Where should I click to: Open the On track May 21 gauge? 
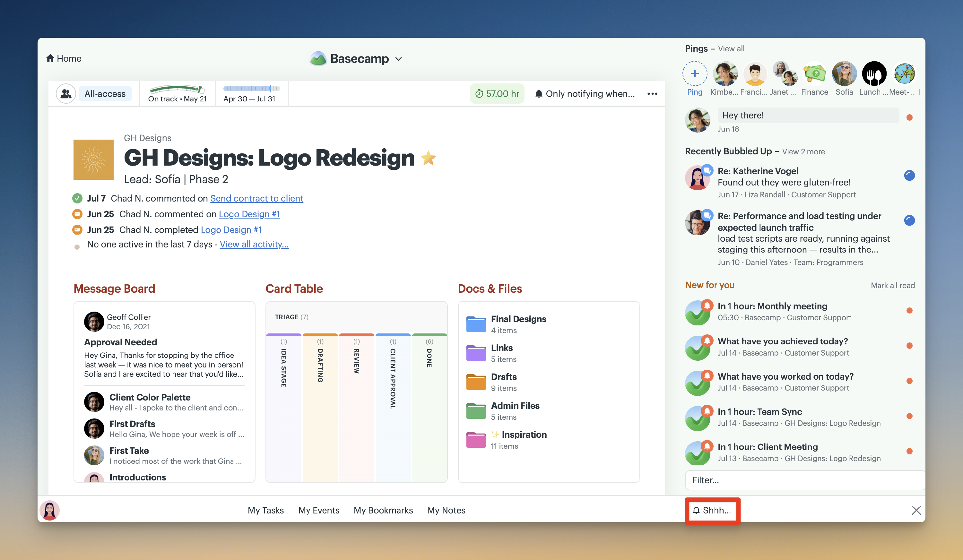pyautogui.click(x=177, y=94)
